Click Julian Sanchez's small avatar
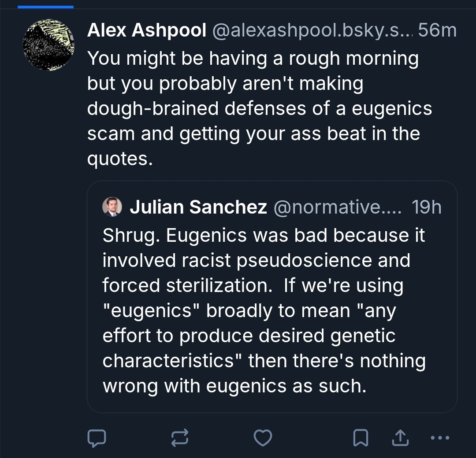The width and height of the screenshot is (476, 458). [112, 207]
